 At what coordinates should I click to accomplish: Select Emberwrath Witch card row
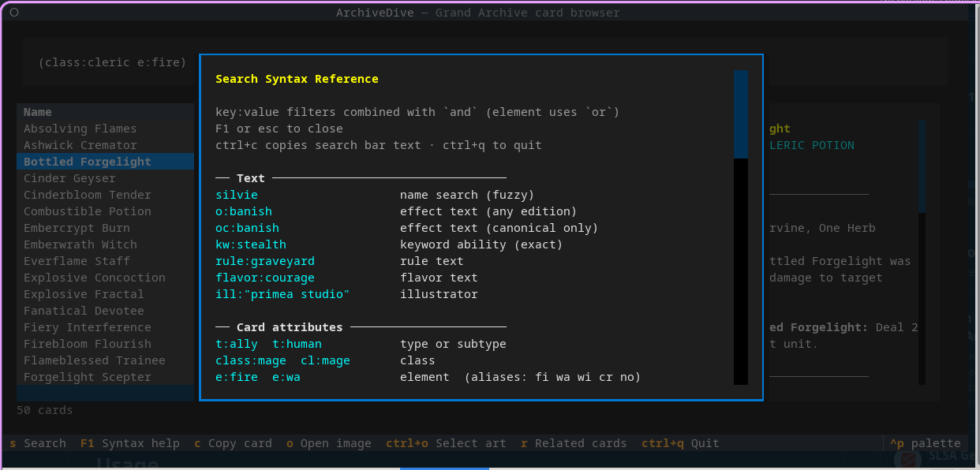coord(105,244)
